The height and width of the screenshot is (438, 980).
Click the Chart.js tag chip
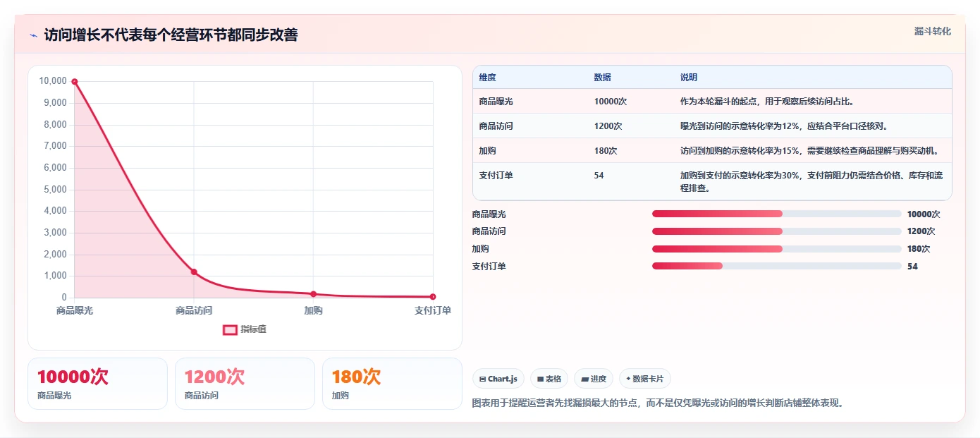[498, 379]
